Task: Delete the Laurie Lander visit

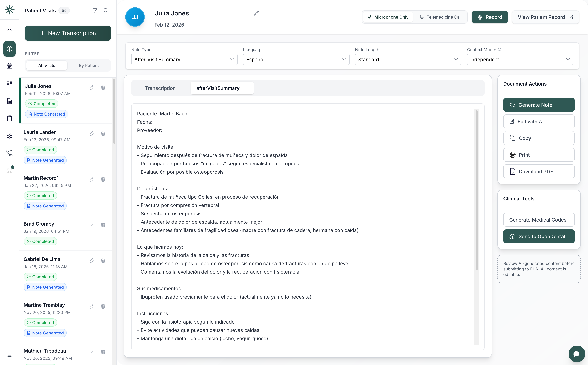Action: (103, 133)
